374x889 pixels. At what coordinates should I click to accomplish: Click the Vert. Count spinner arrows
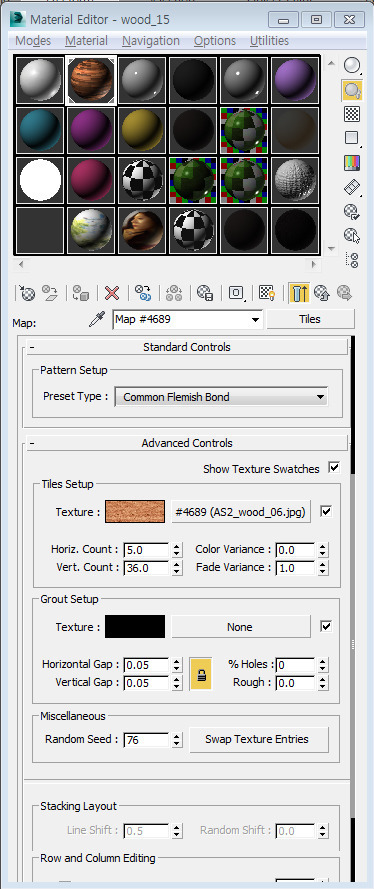point(177,568)
